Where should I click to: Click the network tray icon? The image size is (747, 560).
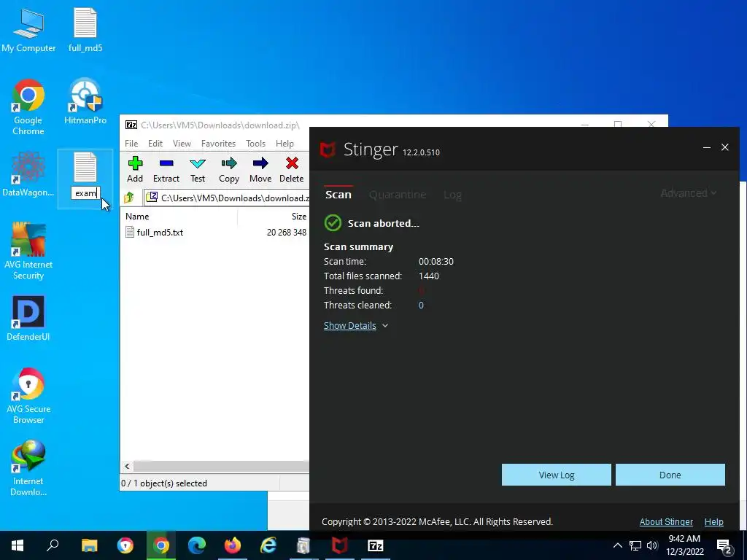coord(635,545)
